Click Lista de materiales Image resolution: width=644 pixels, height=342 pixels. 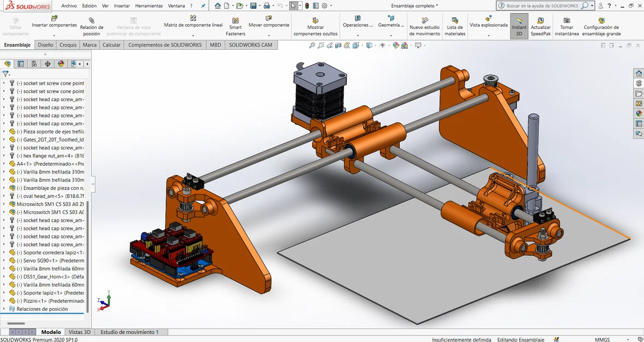[x=456, y=26]
